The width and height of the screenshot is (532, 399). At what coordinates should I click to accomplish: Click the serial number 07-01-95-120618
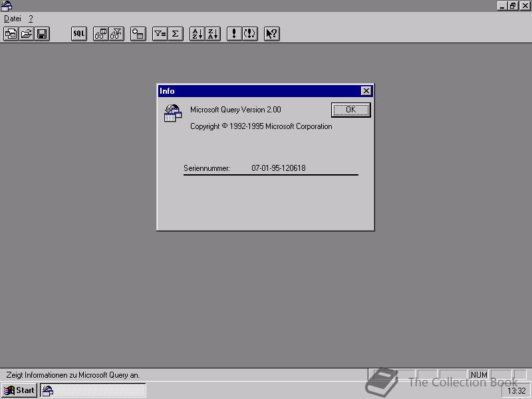279,168
